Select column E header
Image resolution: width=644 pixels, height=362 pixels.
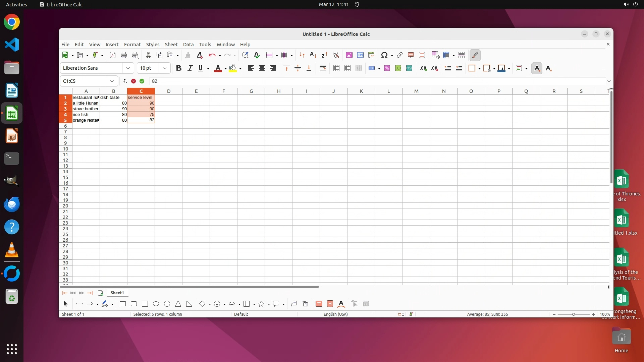[x=196, y=91]
